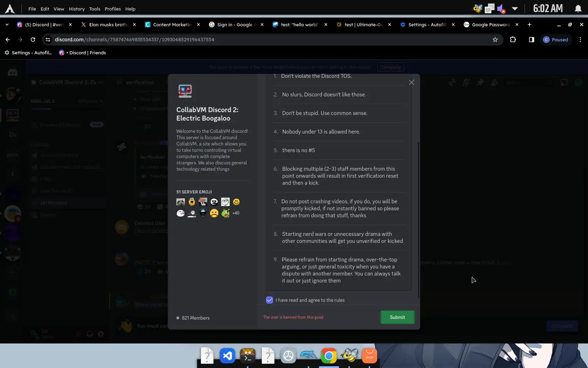Screen dimensions: 588x368
Task: Open Discord home direct messages icon
Action: [x=13, y=73]
